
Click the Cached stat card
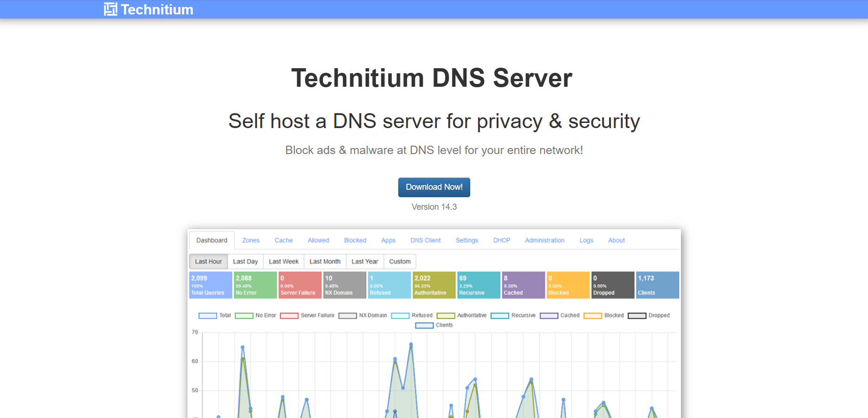pyautogui.click(x=524, y=285)
